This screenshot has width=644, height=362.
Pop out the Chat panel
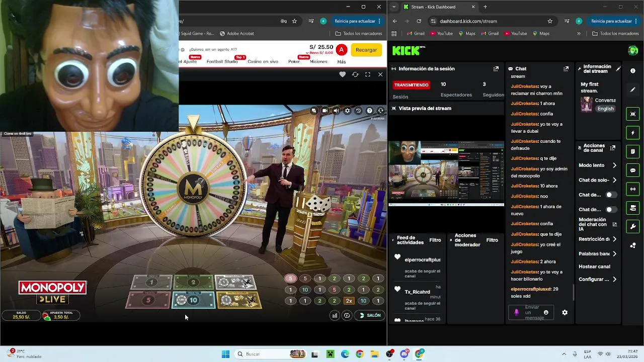coord(566,69)
